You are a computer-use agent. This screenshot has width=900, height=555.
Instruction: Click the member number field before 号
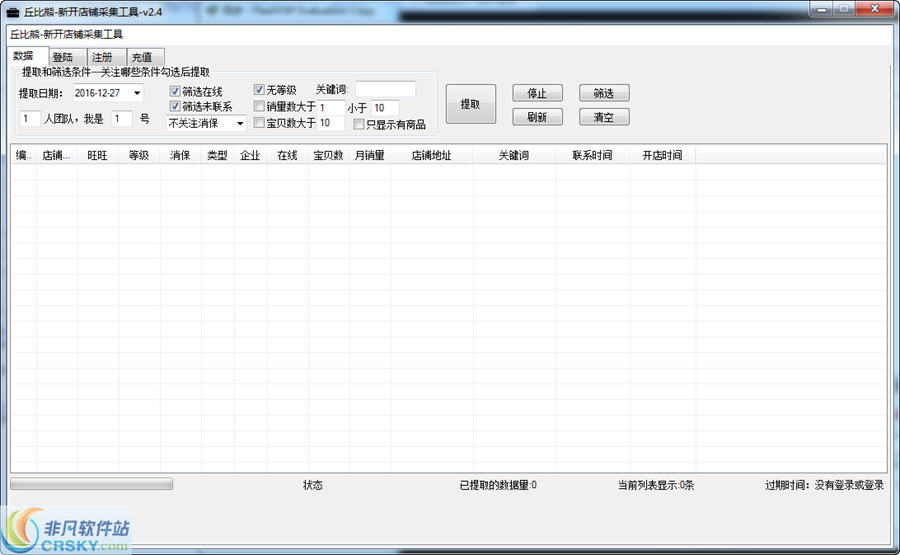tap(121, 119)
